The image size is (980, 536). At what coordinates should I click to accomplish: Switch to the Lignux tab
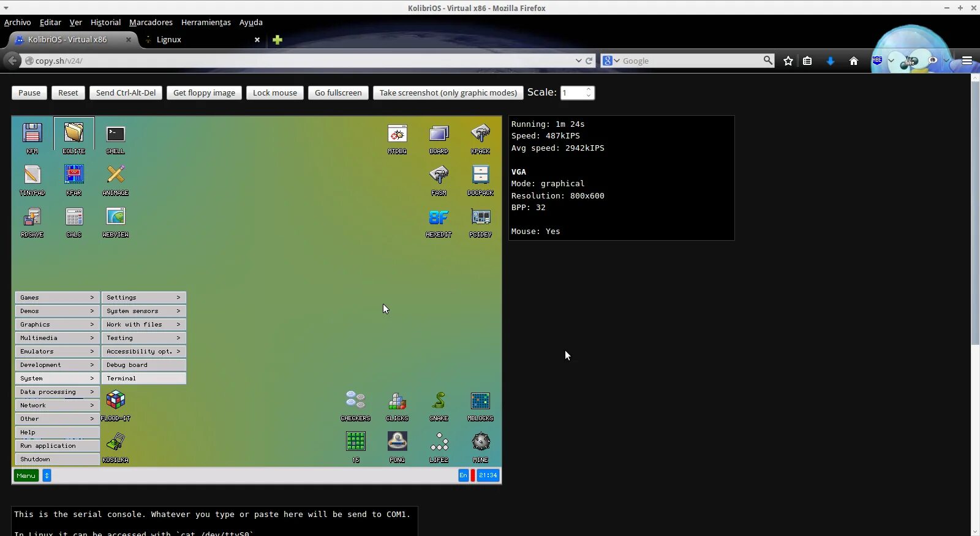pyautogui.click(x=202, y=39)
